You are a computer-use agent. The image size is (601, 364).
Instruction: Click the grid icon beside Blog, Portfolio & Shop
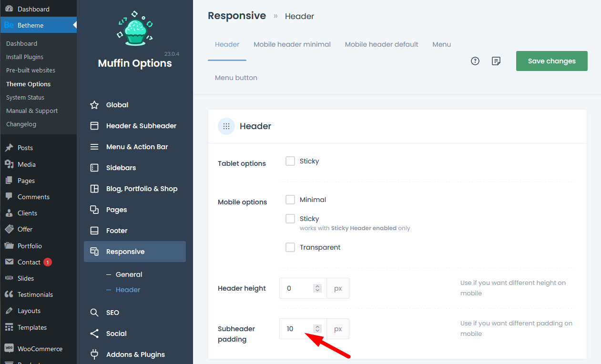point(94,189)
